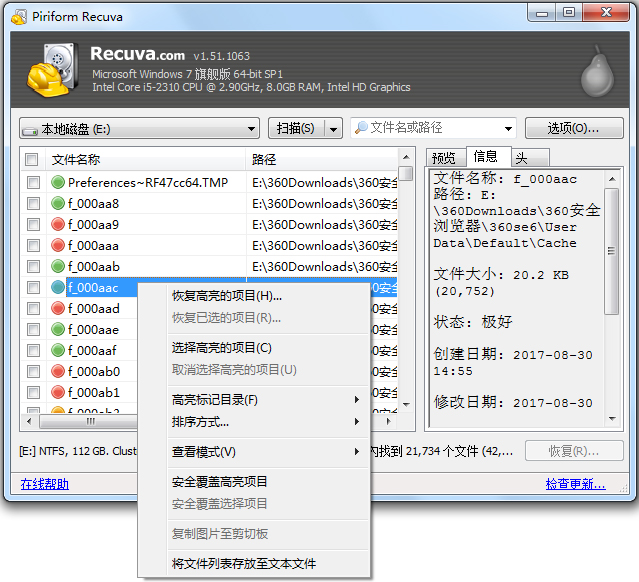
Task: Check the box for f_000aab
Action: [x=33, y=266]
